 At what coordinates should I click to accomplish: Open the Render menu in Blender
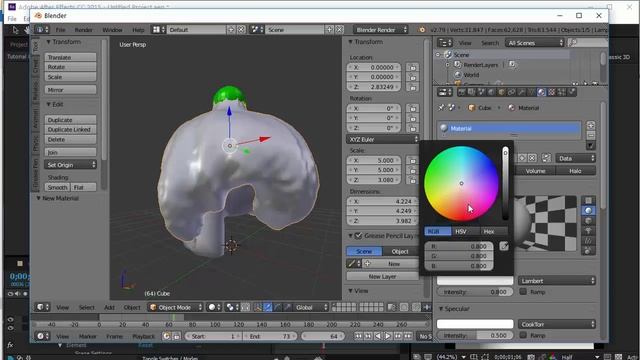click(83, 29)
